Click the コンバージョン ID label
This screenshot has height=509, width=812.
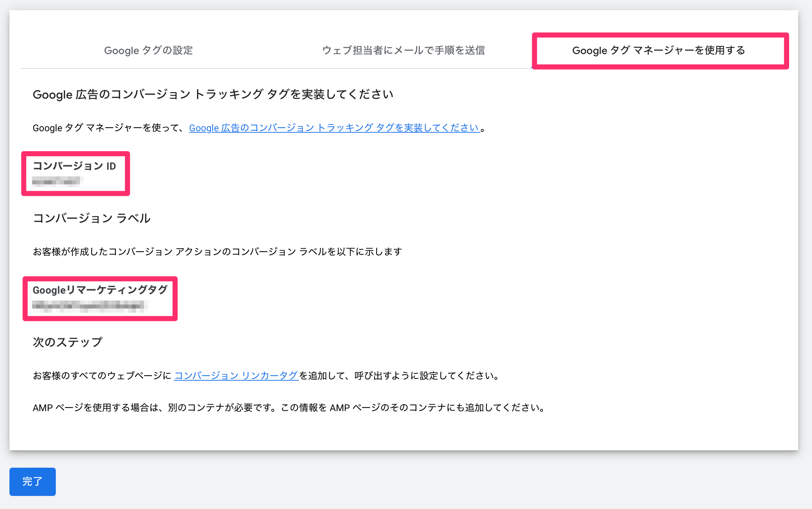point(74,166)
